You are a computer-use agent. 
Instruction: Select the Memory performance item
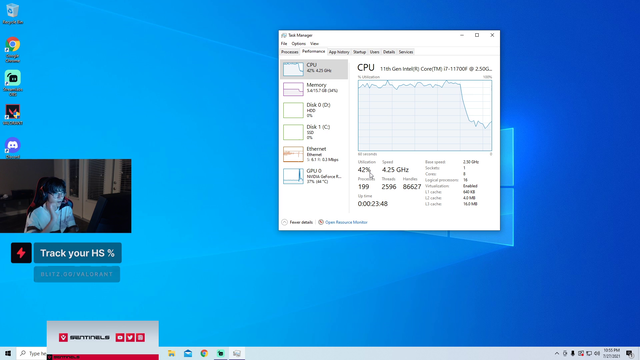pyautogui.click(x=314, y=89)
